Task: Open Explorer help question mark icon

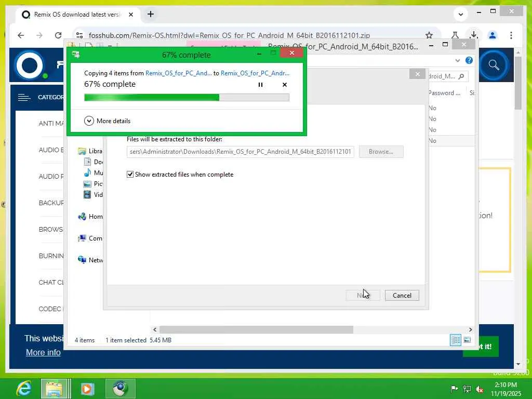Action: (469, 60)
